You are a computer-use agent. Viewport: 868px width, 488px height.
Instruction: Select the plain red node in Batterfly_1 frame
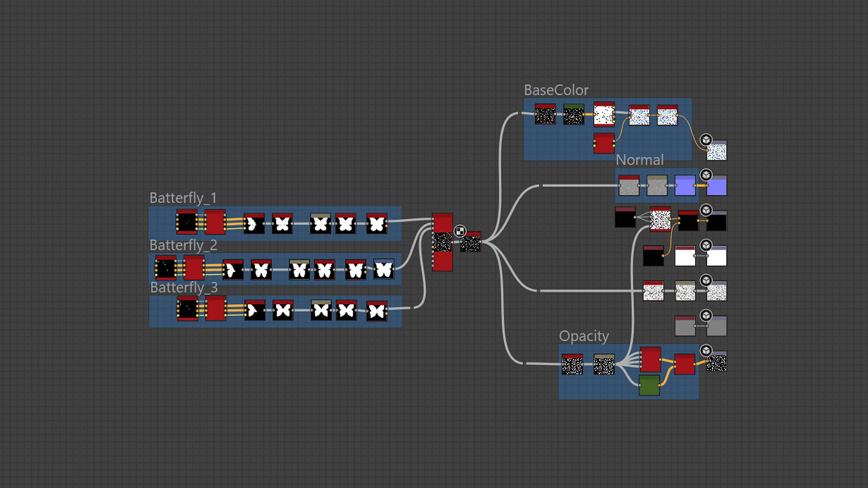215,222
